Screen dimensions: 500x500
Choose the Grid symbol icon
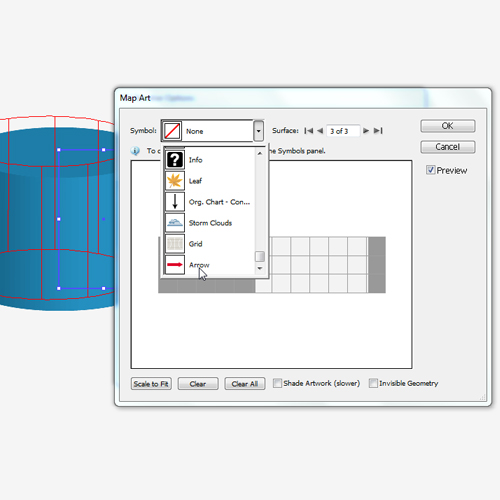click(x=175, y=244)
